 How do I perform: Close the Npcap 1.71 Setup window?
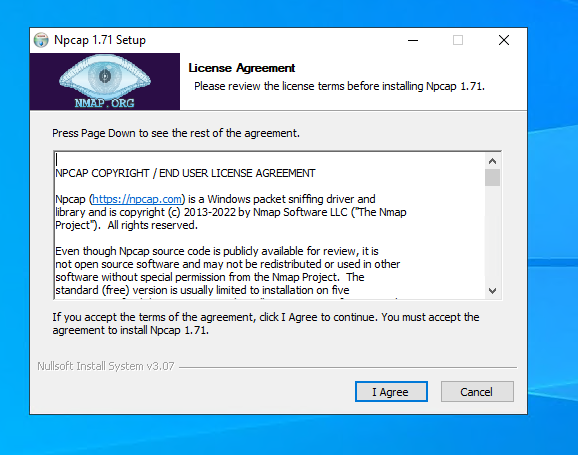[x=504, y=40]
